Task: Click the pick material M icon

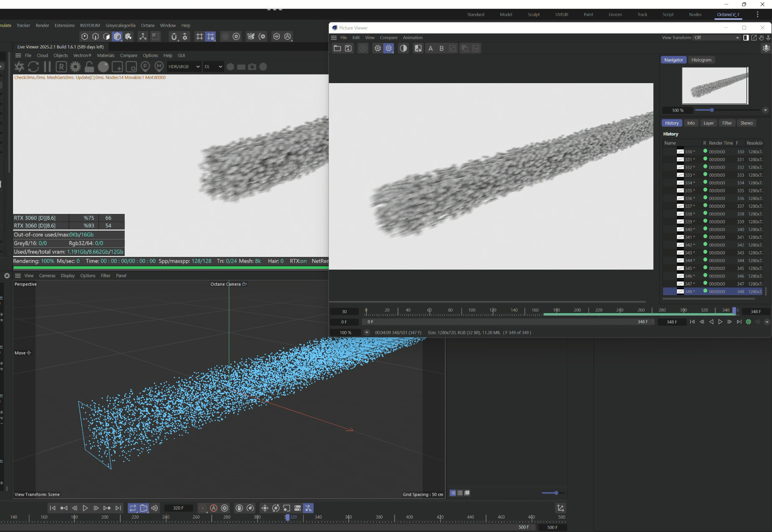Action: coord(159,66)
